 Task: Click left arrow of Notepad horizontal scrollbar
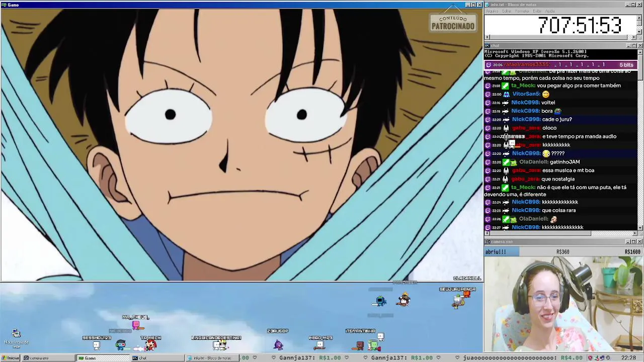487,37
